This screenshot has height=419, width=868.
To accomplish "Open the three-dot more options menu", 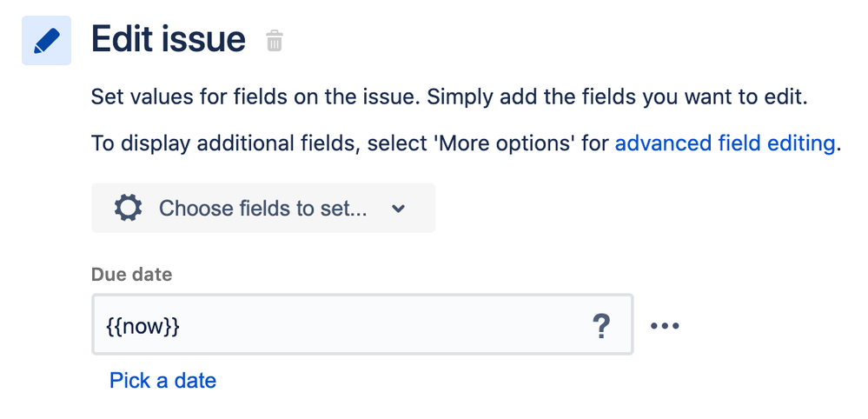I will click(665, 327).
